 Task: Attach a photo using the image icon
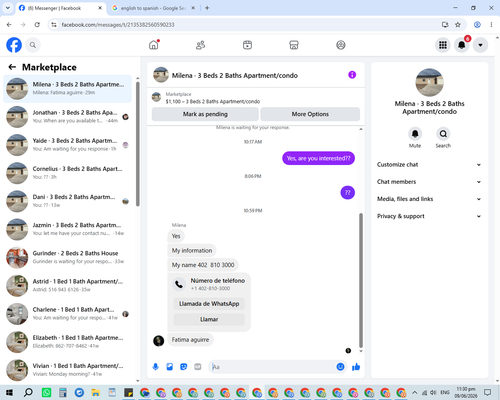pyautogui.click(x=170, y=367)
